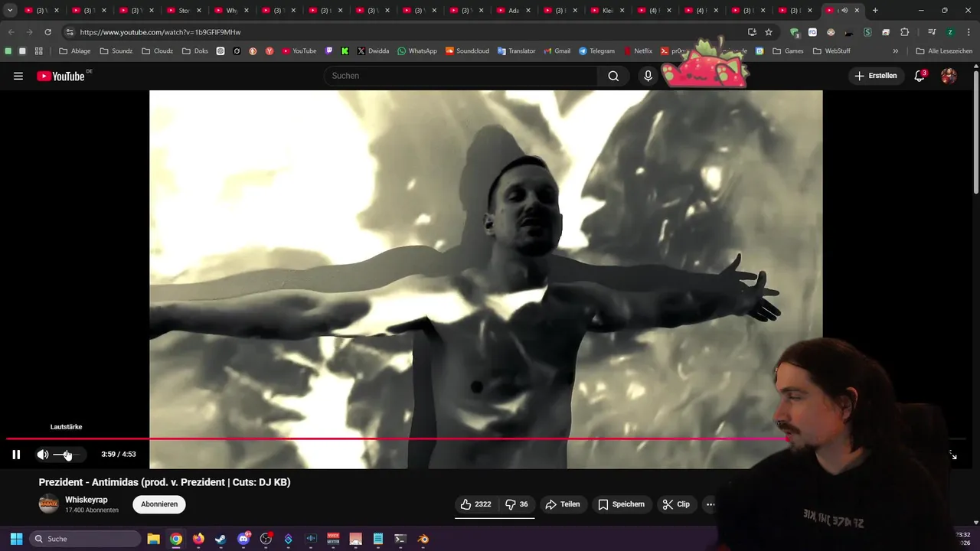The height and width of the screenshot is (551, 980).
Task: Open Windows Start menu
Action: [16, 539]
